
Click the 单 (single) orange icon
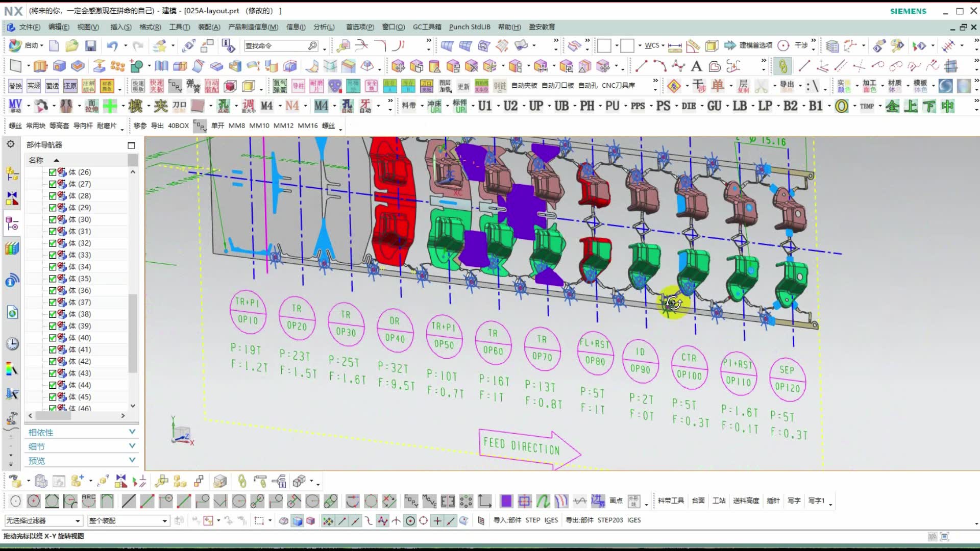coord(718,86)
